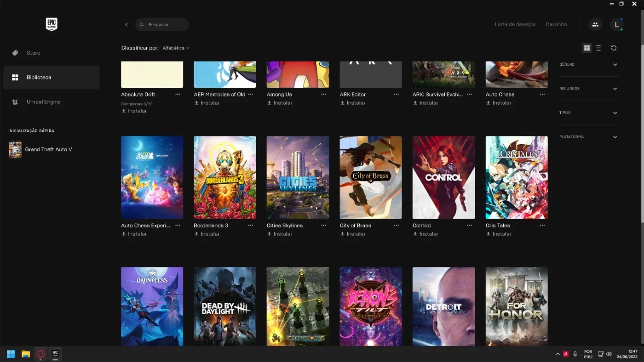644x362 pixels.
Task: Open options menu for Auto Chess
Action: tap(542, 94)
